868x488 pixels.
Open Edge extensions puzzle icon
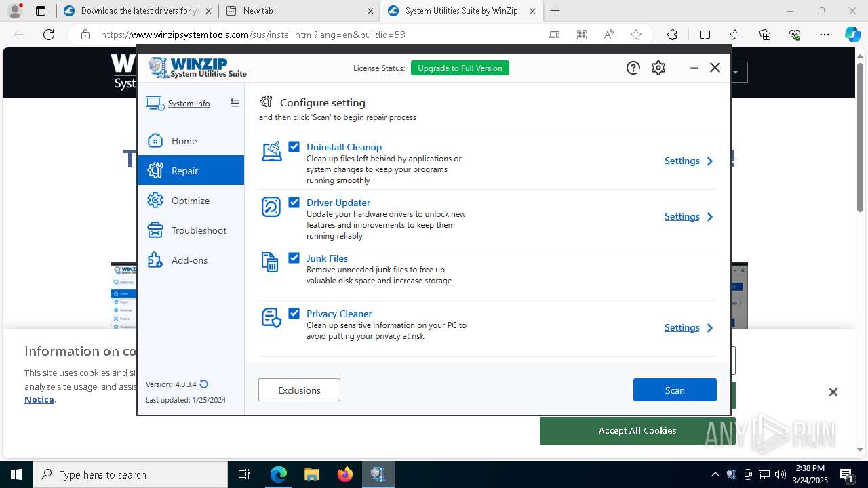(x=672, y=35)
